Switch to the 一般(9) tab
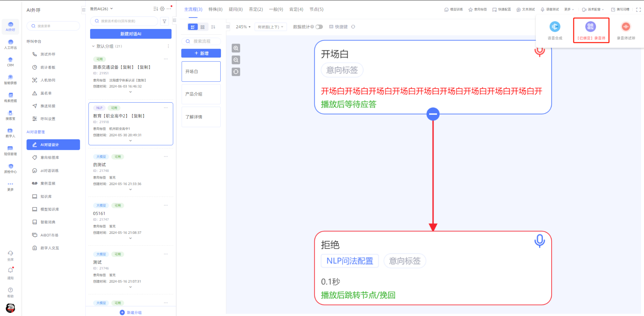Viewport: 644px width, 316px height. pyautogui.click(x=276, y=9)
